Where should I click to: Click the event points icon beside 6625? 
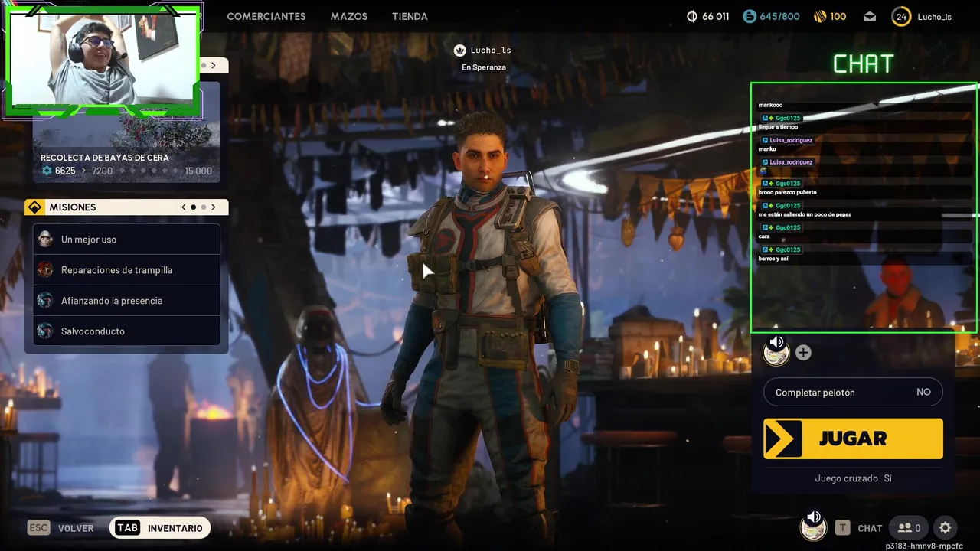tap(47, 171)
